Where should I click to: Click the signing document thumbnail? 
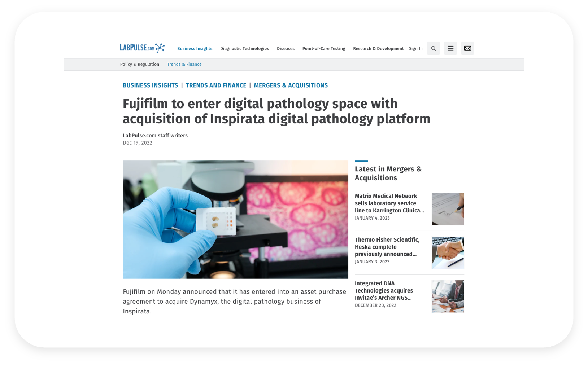pyautogui.click(x=448, y=209)
